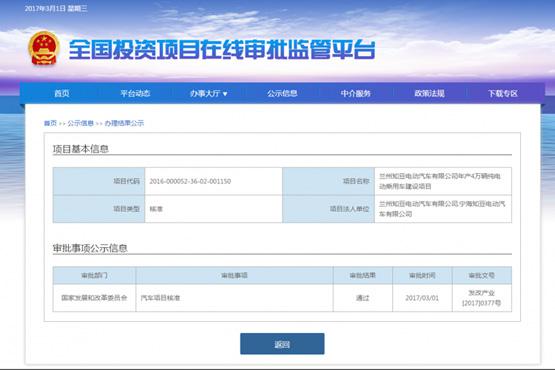
Task: Follow the 公示信息 breadcrumb link
Action: pyautogui.click(x=80, y=123)
